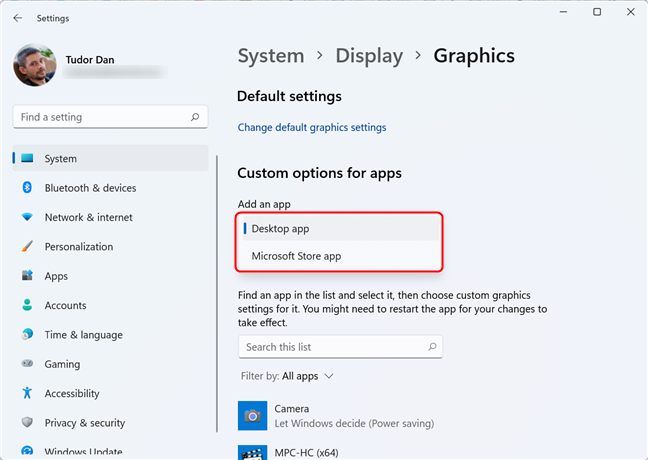The height and width of the screenshot is (460, 648).
Task: Choose Desktop app from the dropdown
Action: click(341, 229)
